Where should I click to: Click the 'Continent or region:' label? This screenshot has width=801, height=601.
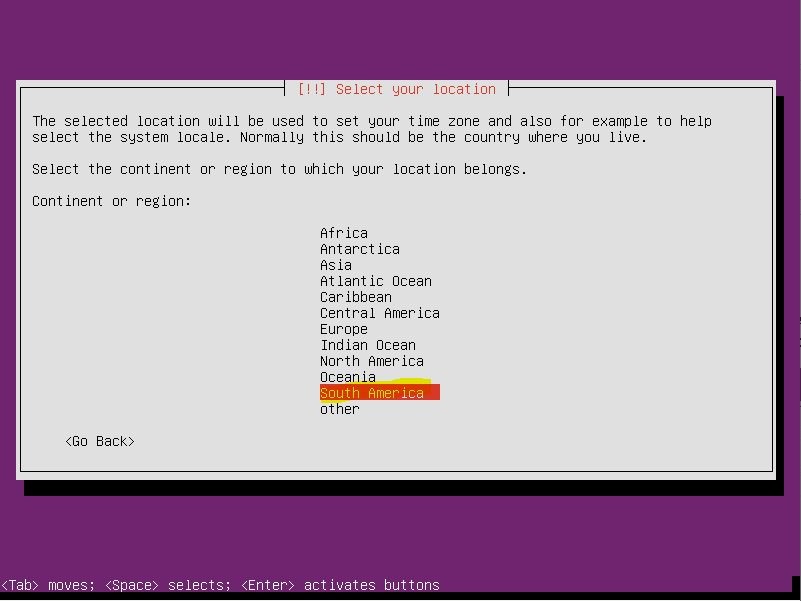coord(111,201)
